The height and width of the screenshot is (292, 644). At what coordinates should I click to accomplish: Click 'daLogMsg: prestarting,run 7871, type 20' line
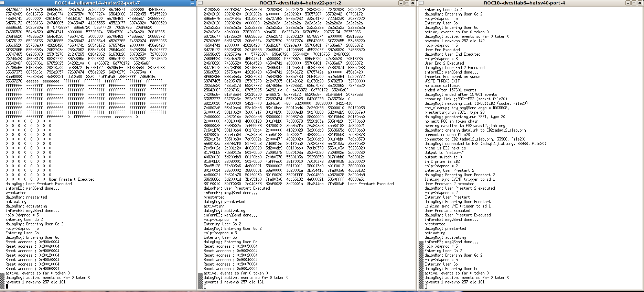465,117
